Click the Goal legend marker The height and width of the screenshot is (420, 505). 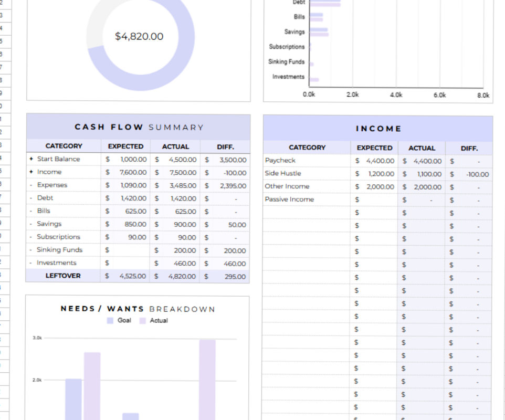tap(110, 320)
